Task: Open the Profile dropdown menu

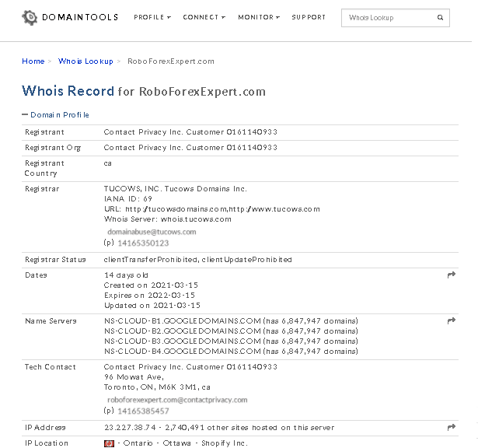Action: point(152,17)
